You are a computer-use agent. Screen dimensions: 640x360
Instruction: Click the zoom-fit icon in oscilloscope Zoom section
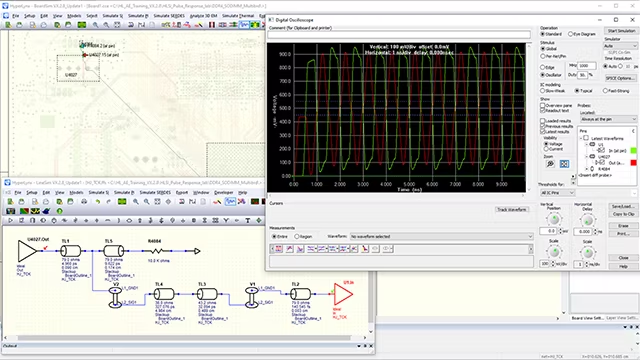click(564, 164)
